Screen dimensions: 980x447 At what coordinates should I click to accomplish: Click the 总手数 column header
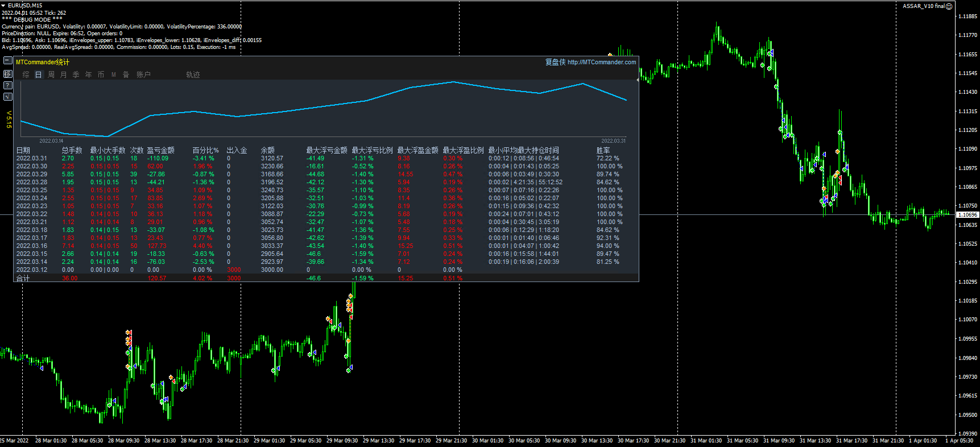72,150
